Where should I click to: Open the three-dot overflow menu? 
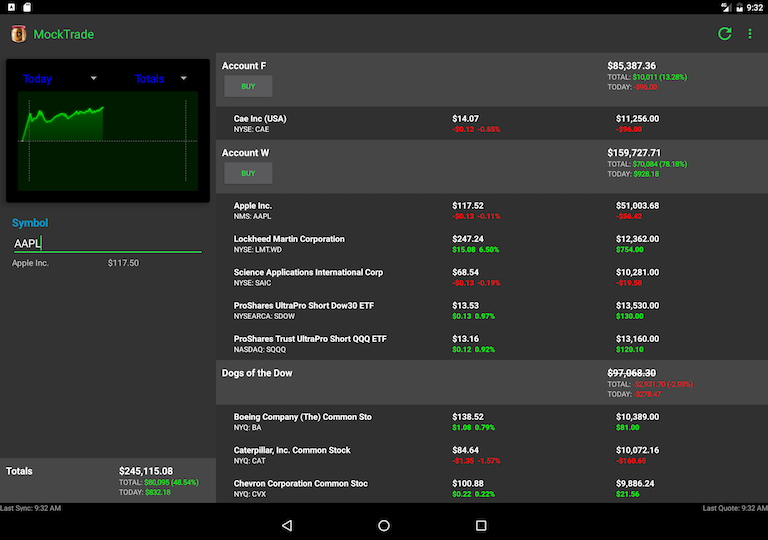click(749, 34)
